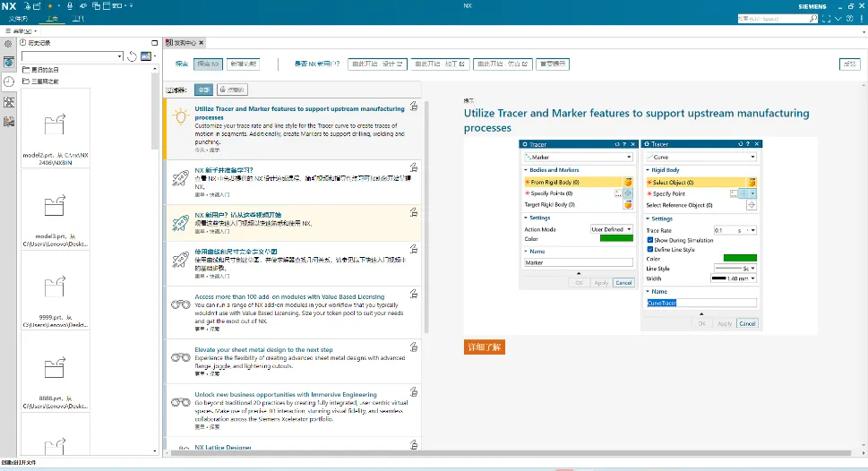The image size is (868, 471).
Task: Click the yellow star favorites icon
Action: [50, 6]
